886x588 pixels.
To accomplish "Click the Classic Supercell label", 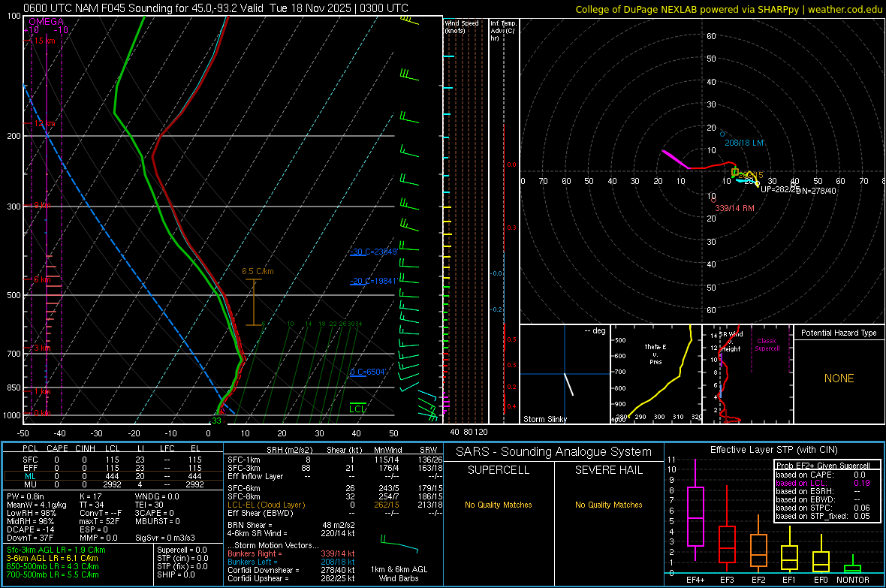I will (767, 345).
